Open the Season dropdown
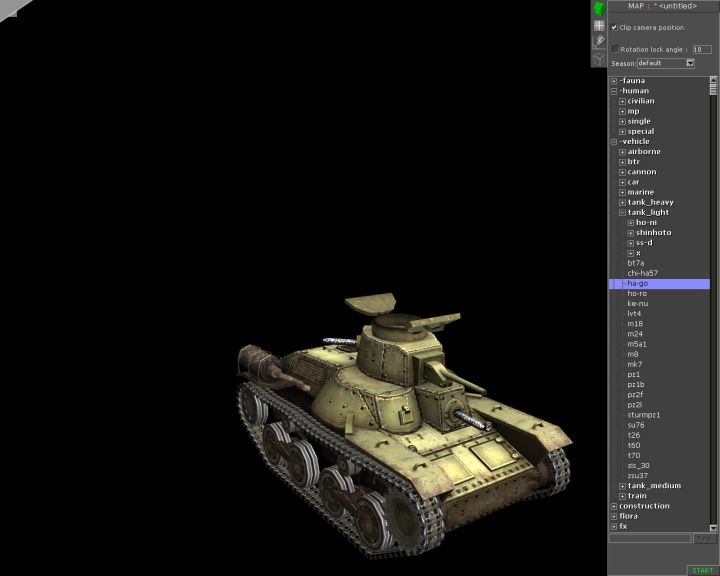 pos(690,63)
